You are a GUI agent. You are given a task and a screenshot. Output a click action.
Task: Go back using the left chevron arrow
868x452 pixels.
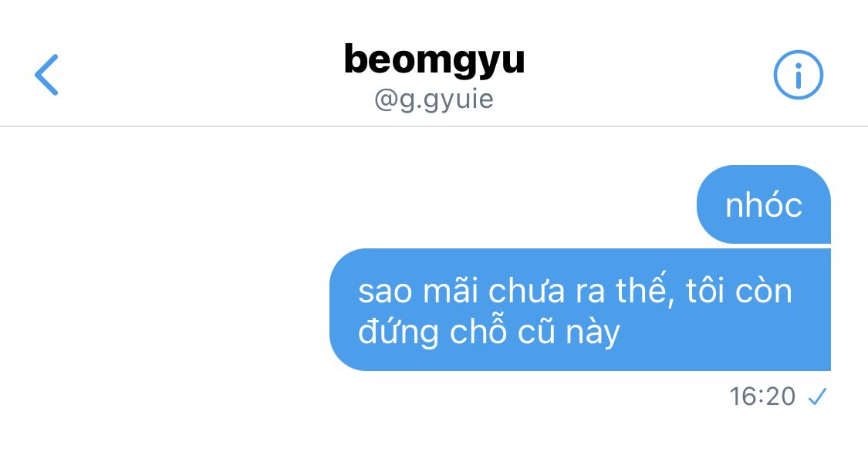(46, 75)
